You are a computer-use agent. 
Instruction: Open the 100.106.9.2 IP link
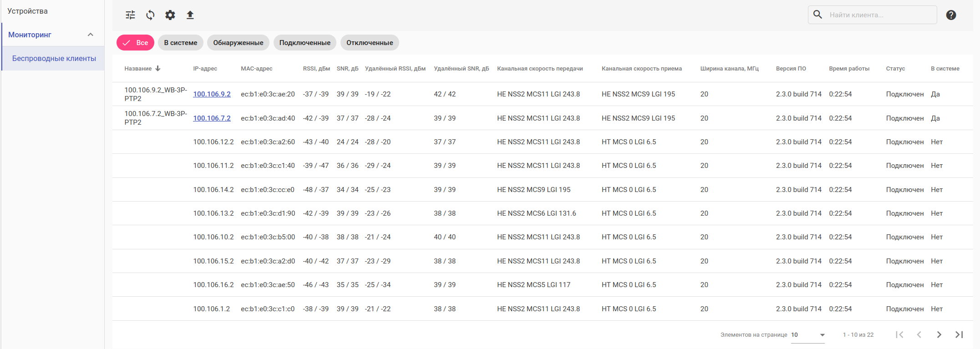[x=212, y=94]
